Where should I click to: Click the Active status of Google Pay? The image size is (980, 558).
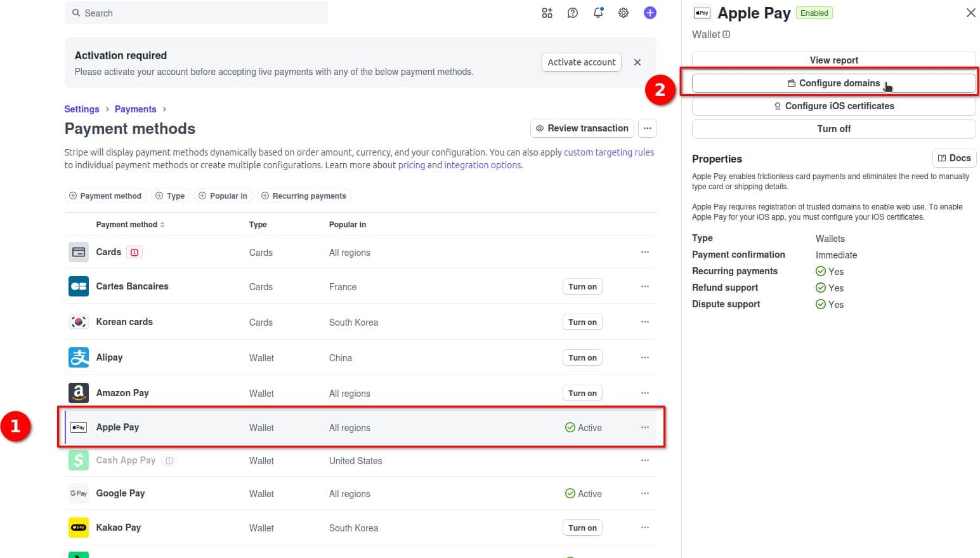point(583,493)
